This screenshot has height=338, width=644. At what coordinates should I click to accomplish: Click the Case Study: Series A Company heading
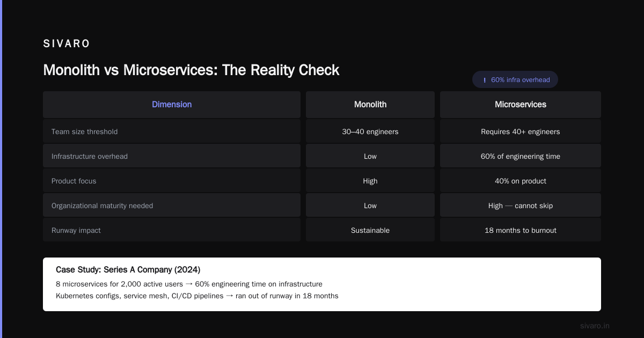(x=128, y=269)
